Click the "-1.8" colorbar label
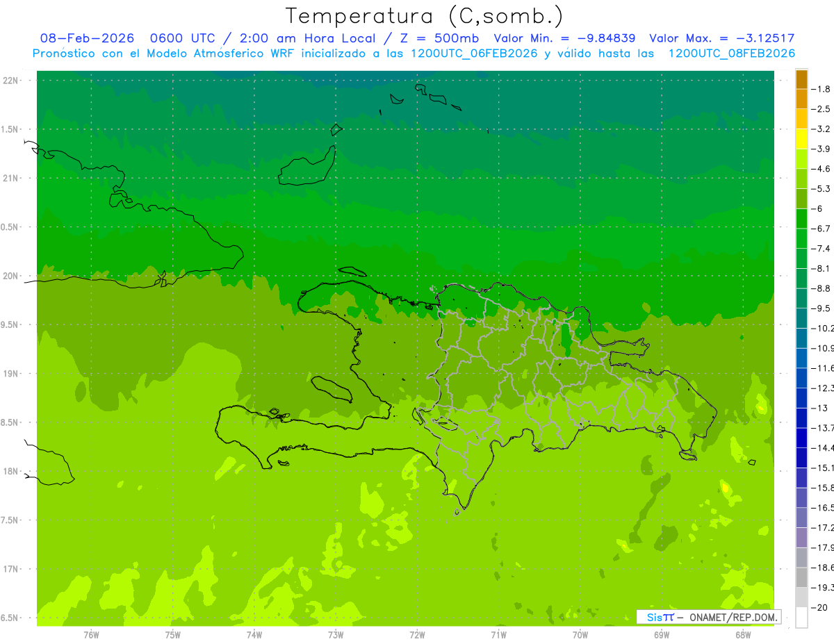The image size is (834, 644). 821,89
